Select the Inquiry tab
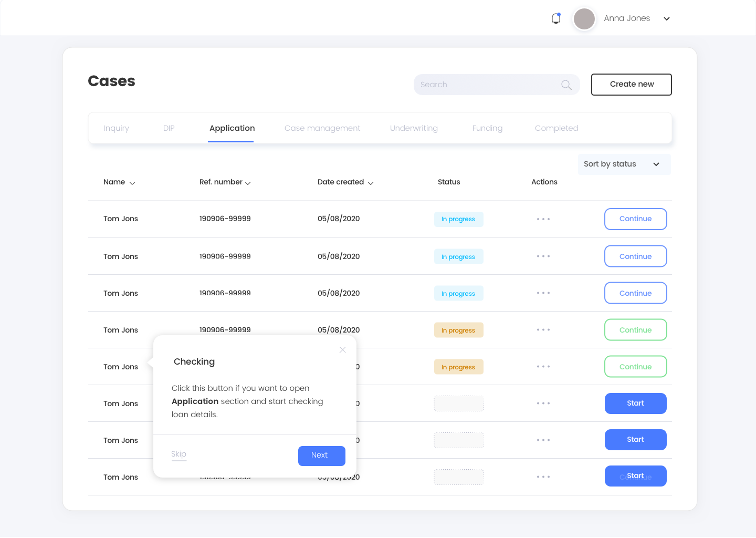Viewport: 756px width, 538px height. 116,128
